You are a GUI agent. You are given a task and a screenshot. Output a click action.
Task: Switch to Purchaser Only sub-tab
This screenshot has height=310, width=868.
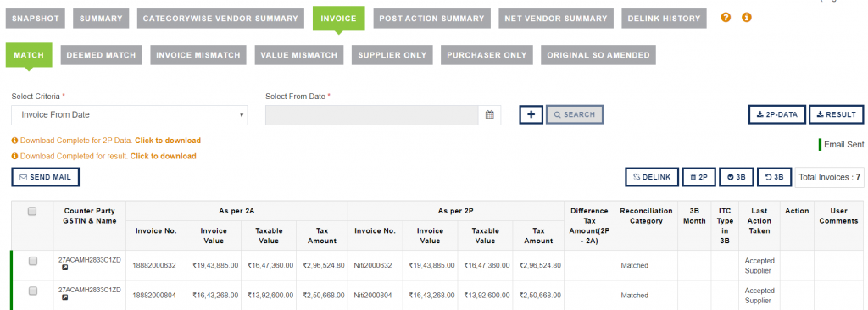[487, 55]
